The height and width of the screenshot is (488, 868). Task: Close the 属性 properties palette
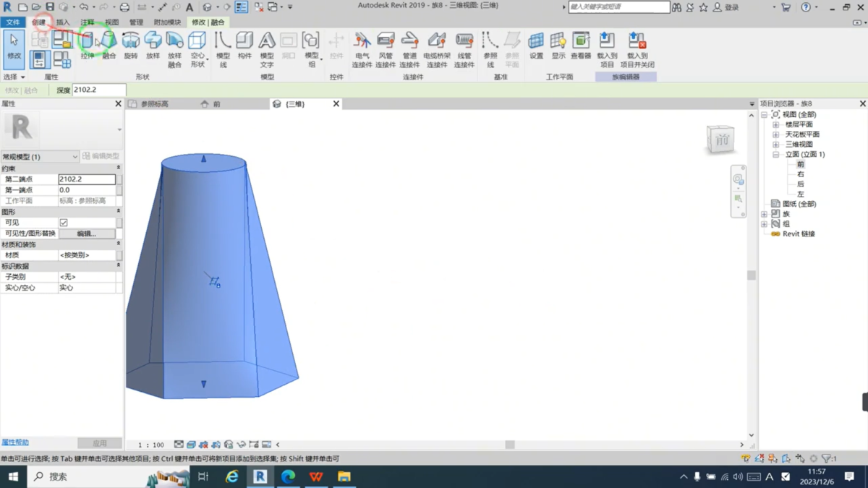click(x=119, y=104)
